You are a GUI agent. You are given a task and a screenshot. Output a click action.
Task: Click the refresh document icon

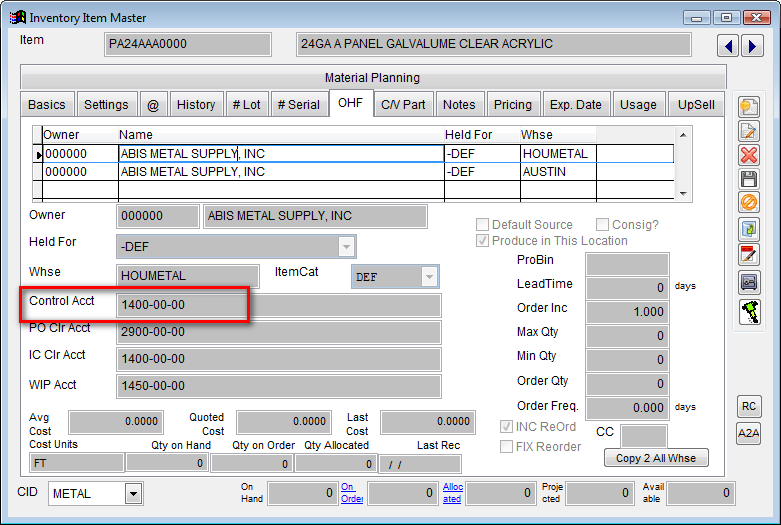748,229
